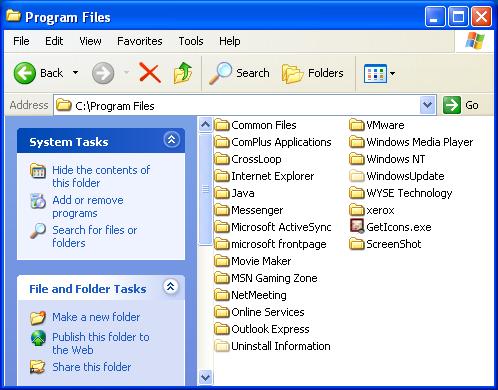Collapse the File and Folder Tasks panel

pyautogui.click(x=171, y=287)
